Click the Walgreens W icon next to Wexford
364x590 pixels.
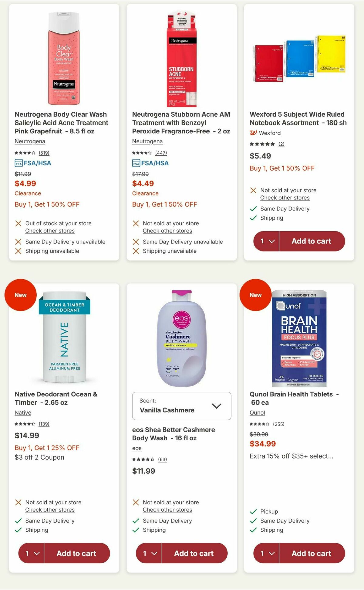(x=253, y=133)
